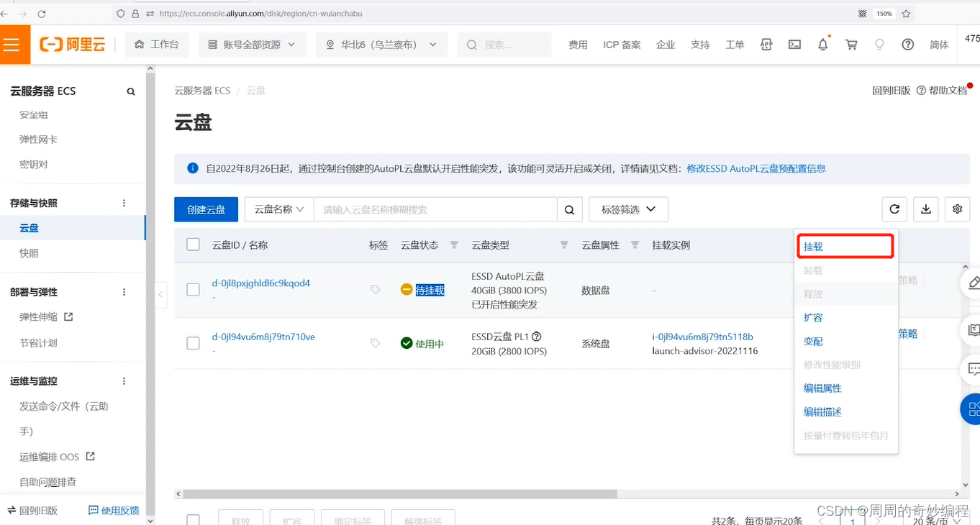980x525 pixels.
Task: Open the floating chat bubble icon on right edge
Action: coord(973,370)
